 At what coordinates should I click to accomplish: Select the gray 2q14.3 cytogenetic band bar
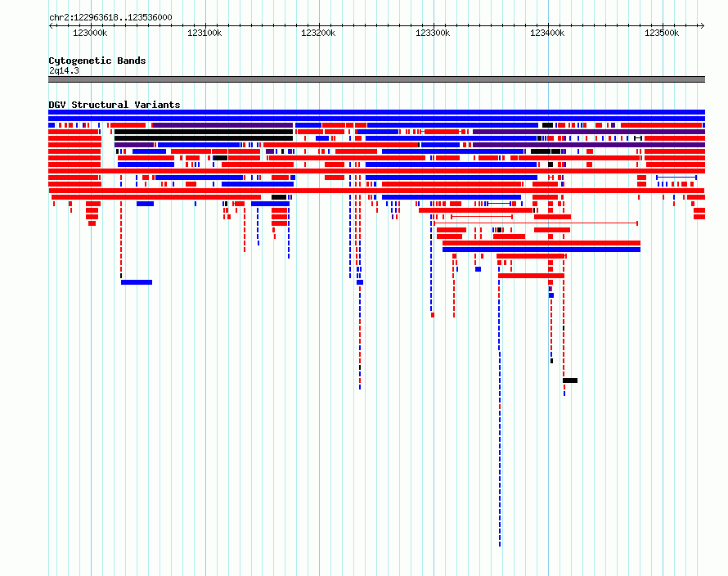376,79
